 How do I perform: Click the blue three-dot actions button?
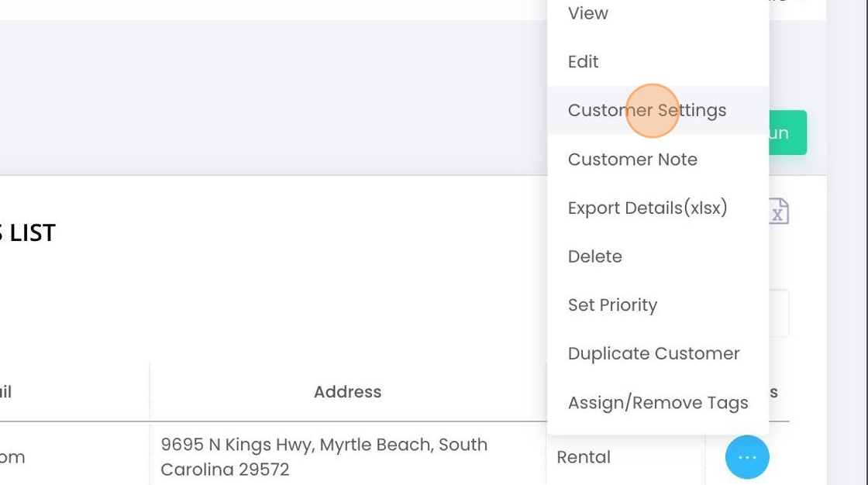[747, 457]
